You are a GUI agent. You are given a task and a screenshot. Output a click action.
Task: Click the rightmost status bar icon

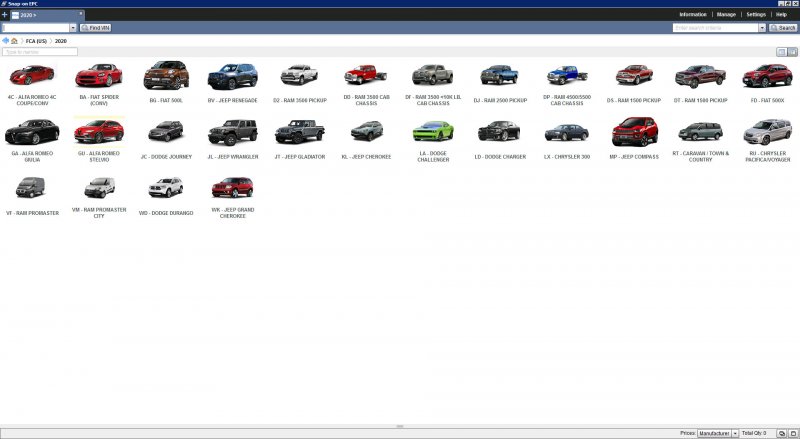point(793,433)
